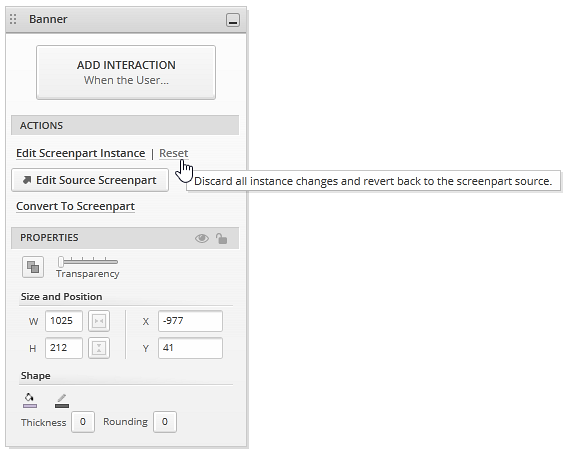Open the fill color bucket swatch
Screen dimensions: 567x451
click(30, 400)
